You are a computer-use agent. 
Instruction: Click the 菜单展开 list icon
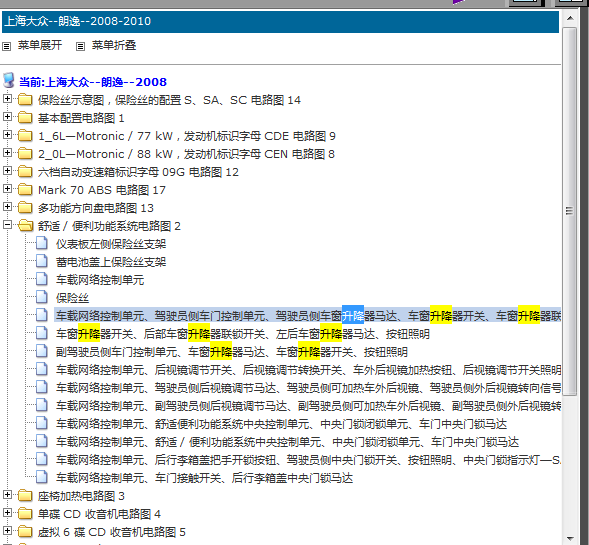click(6, 47)
